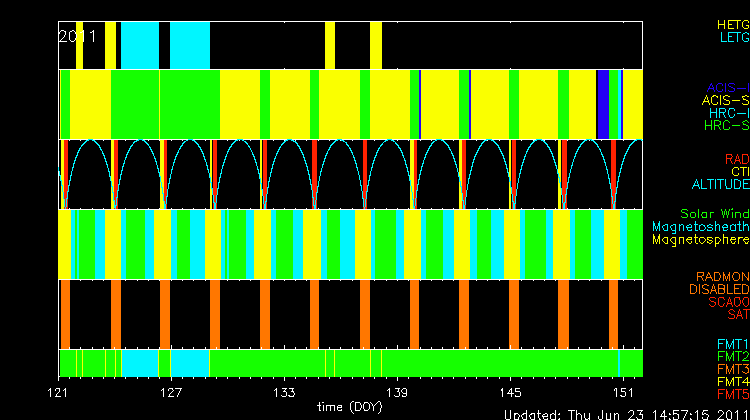
Task: Click the red RAD legend label
Action: (x=736, y=159)
